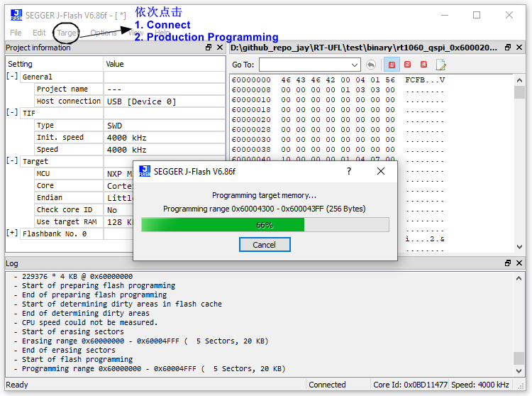Collapse the TIF settings group

[x=12, y=112]
